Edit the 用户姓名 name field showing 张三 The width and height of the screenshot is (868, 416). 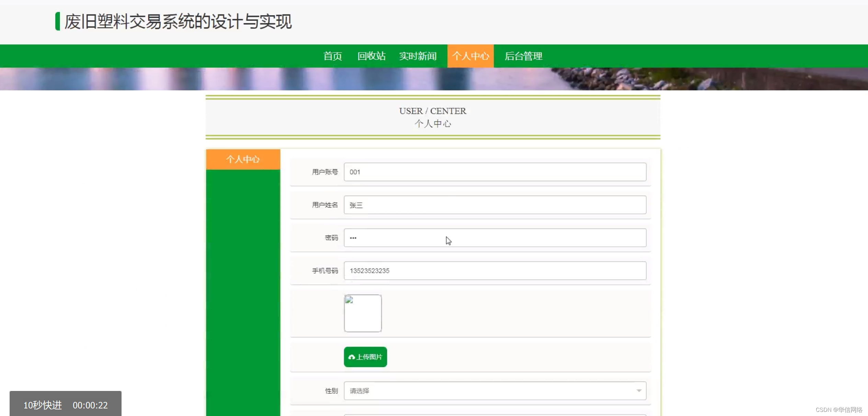494,205
